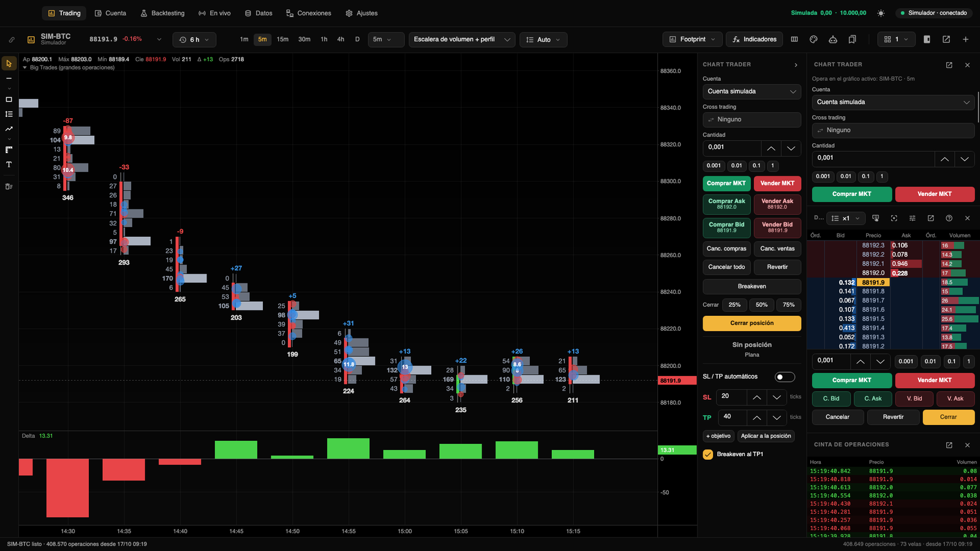980x551 pixels.
Task: Select the text annotation tool
Action: click(9, 164)
